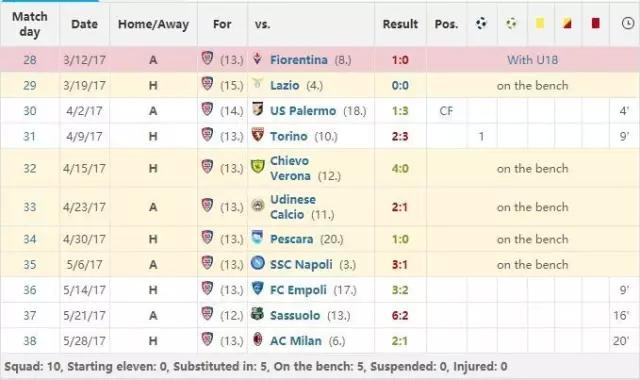This screenshot has height=380, width=640.
Task: Click the red card icon header
Action: [x=596, y=23]
